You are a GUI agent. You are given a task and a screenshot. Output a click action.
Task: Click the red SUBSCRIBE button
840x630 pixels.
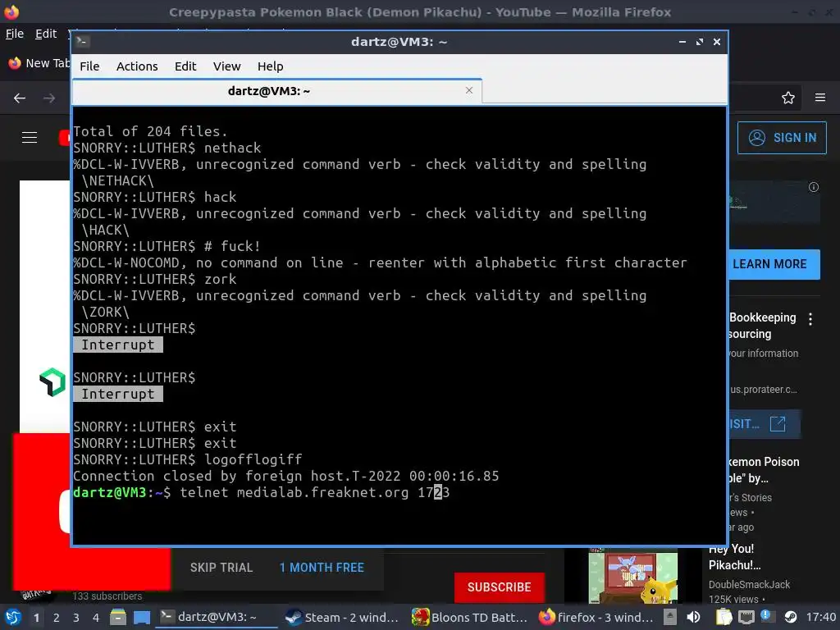pyautogui.click(x=500, y=587)
